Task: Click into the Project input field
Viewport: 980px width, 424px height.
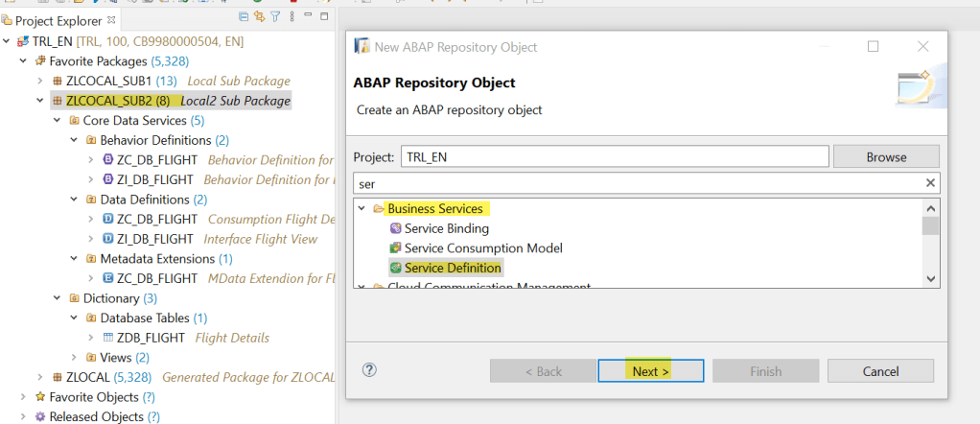Action: point(615,157)
